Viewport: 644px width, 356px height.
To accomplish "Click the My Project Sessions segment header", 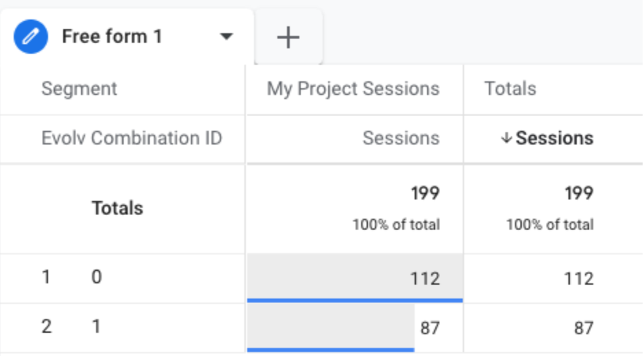I will click(353, 89).
